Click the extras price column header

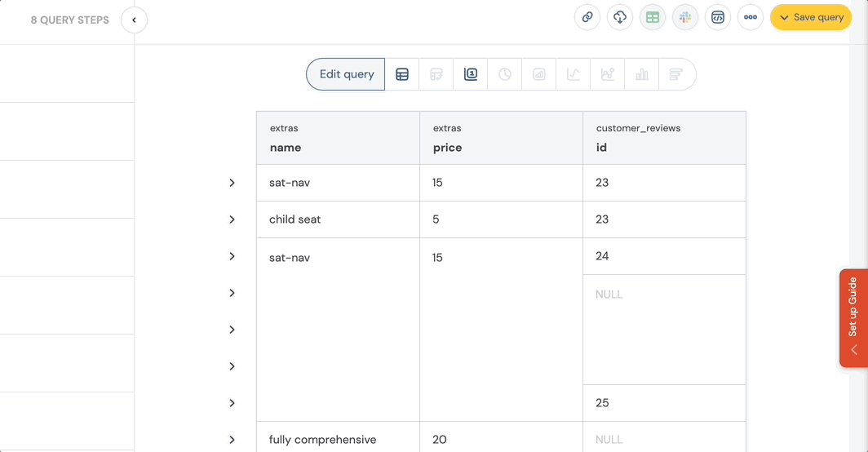(x=501, y=139)
